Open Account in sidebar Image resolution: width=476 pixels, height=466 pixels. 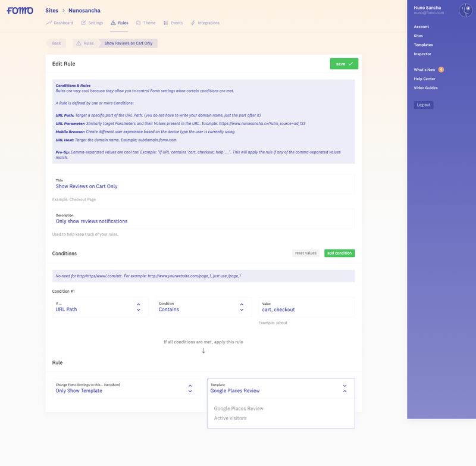[421, 27]
